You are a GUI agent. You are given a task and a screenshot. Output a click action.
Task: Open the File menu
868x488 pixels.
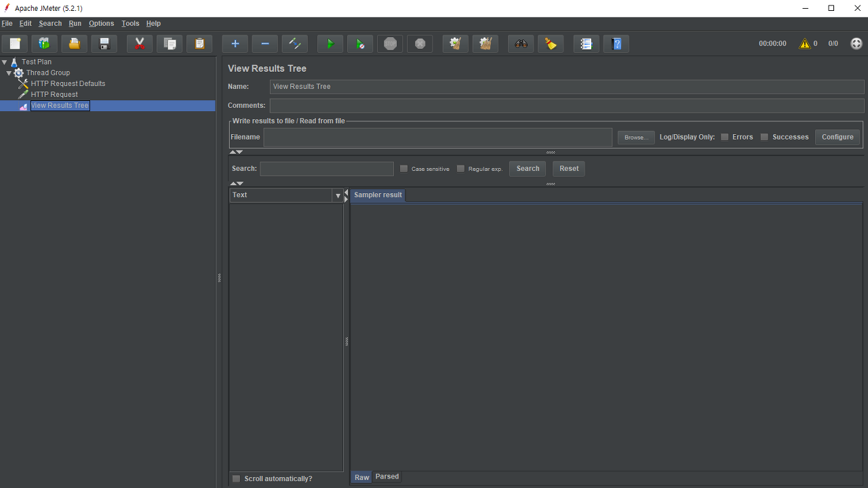7,24
